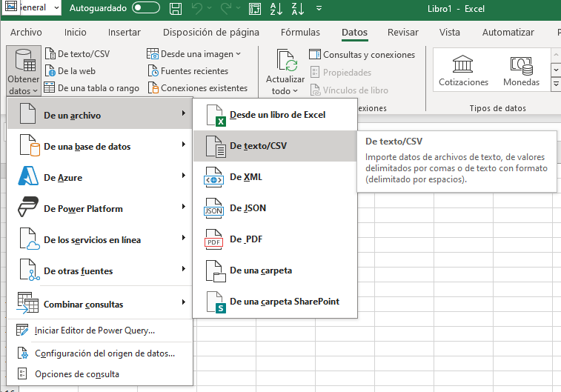Screen dimensions: 561x392
Task: Open Consultas y conexiones pane
Action: 362,55
